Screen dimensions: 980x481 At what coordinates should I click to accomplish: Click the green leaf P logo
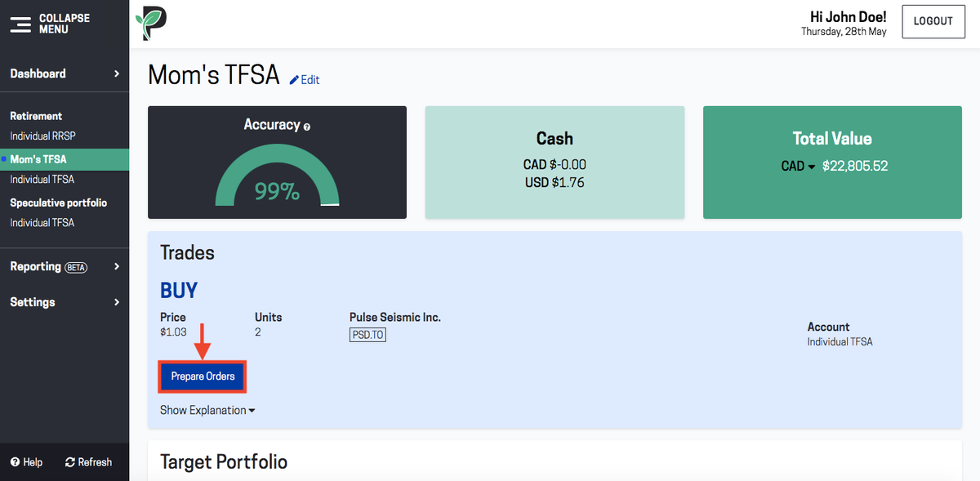tap(150, 23)
